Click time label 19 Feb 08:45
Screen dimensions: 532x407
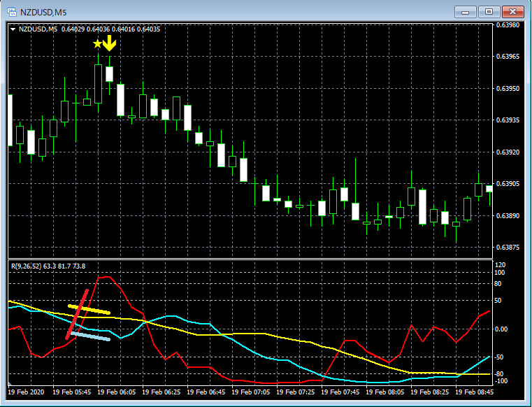474,392
